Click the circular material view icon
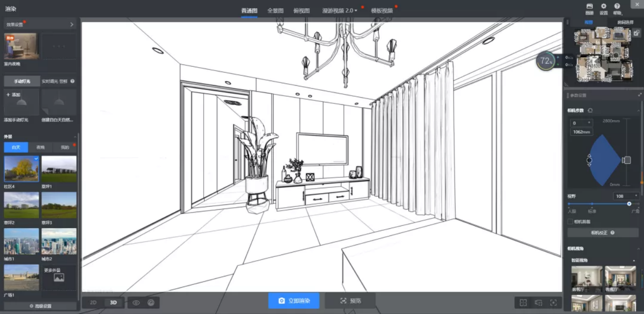Viewport: 644px width, 314px height. (x=151, y=303)
